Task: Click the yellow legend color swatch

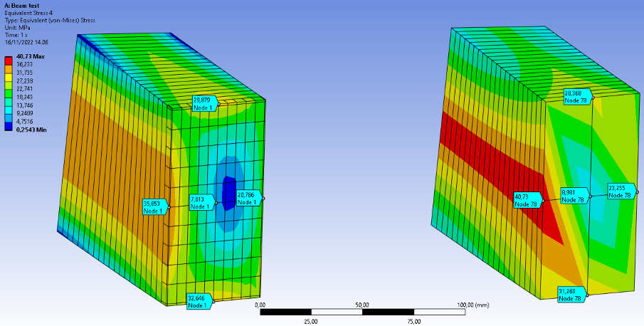Action: point(9,77)
